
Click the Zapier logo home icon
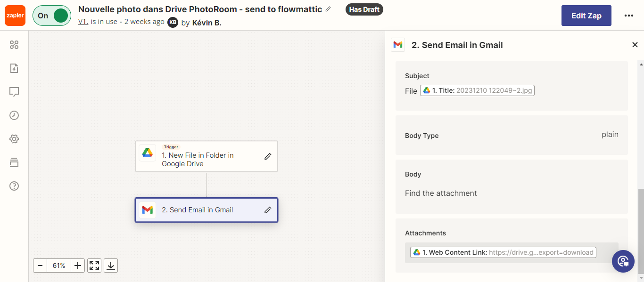[x=15, y=16]
